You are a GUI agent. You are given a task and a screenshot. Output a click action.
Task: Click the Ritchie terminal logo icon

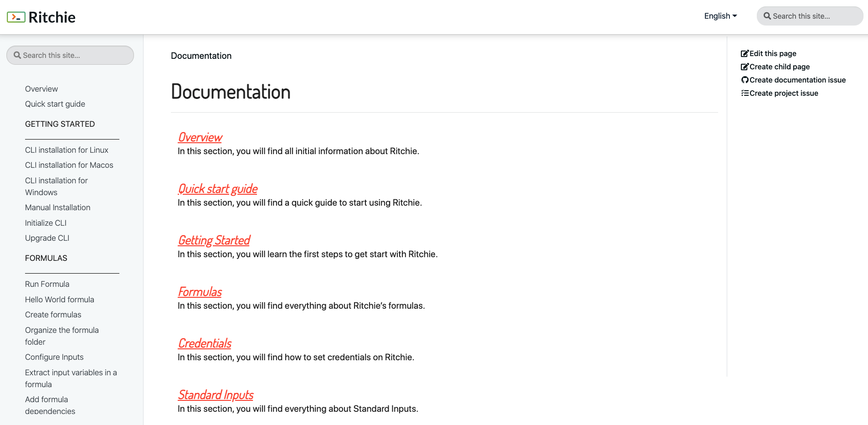[16, 17]
